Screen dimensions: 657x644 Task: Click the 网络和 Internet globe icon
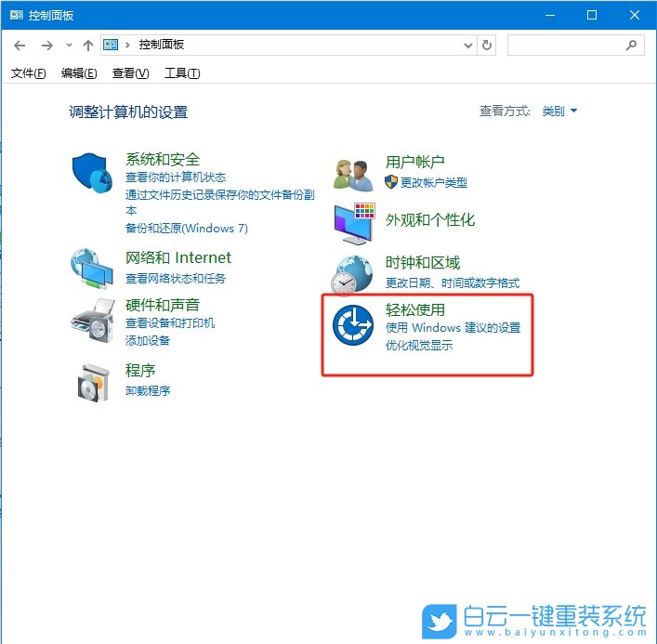tap(92, 269)
